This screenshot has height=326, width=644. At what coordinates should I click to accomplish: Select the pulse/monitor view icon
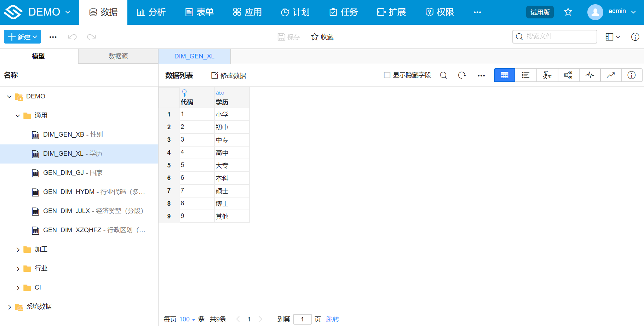tap(590, 75)
